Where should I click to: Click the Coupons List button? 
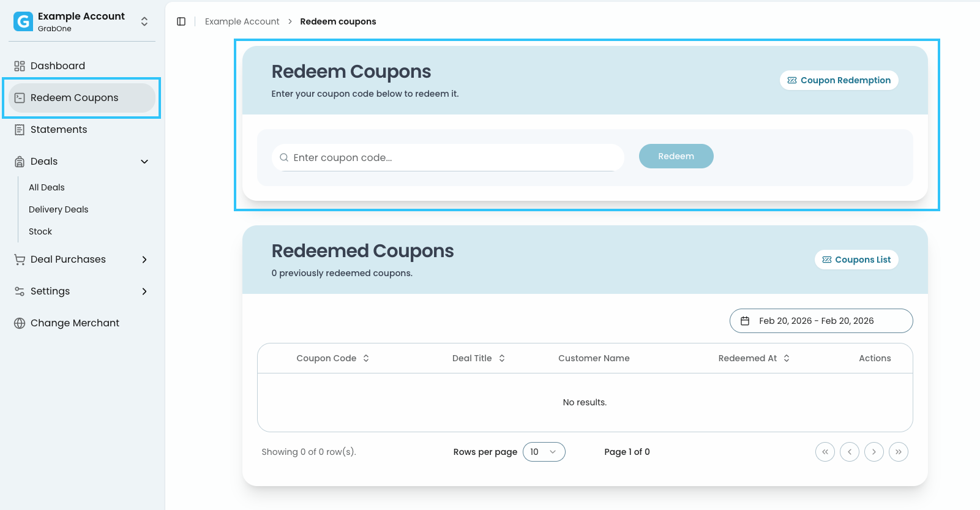(x=856, y=260)
